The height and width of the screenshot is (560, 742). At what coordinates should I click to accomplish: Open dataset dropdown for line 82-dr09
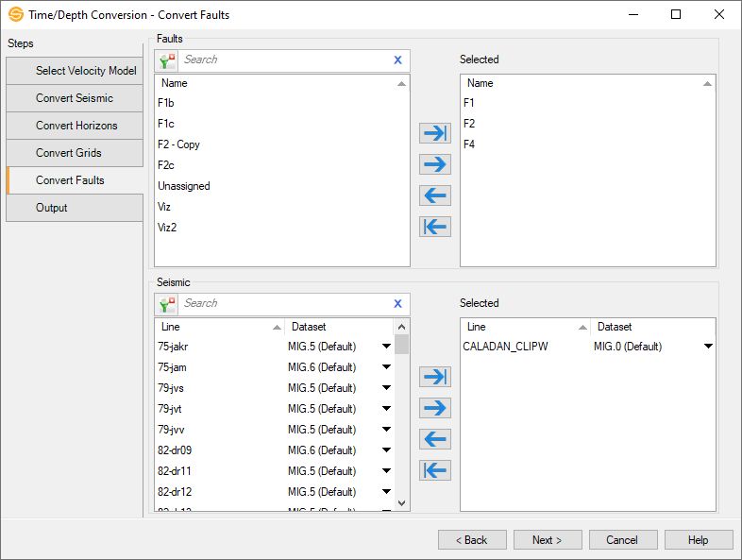point(386,450)
